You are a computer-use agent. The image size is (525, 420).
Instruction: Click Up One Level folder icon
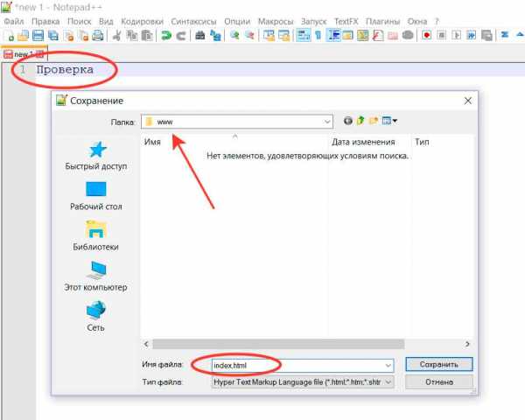click(x=360, y=121)
